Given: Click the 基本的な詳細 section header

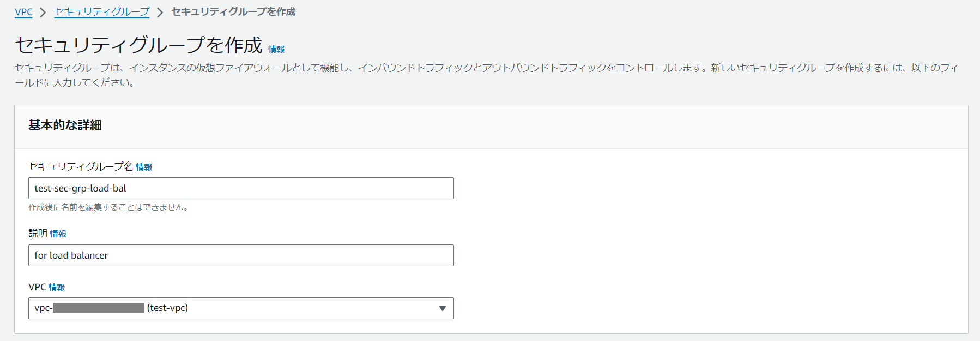Looking at the screenshot, I should click(x=65, y=125).
